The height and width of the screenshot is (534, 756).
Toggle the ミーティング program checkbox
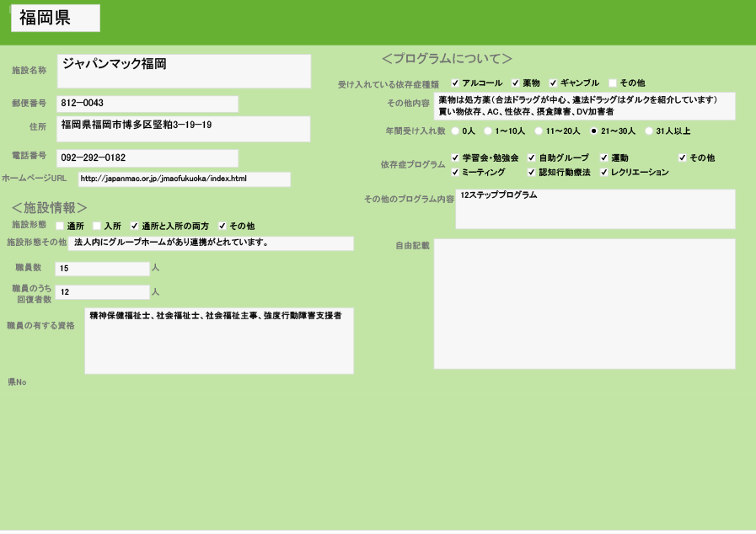pyautogui.click(x=456, y=172)
